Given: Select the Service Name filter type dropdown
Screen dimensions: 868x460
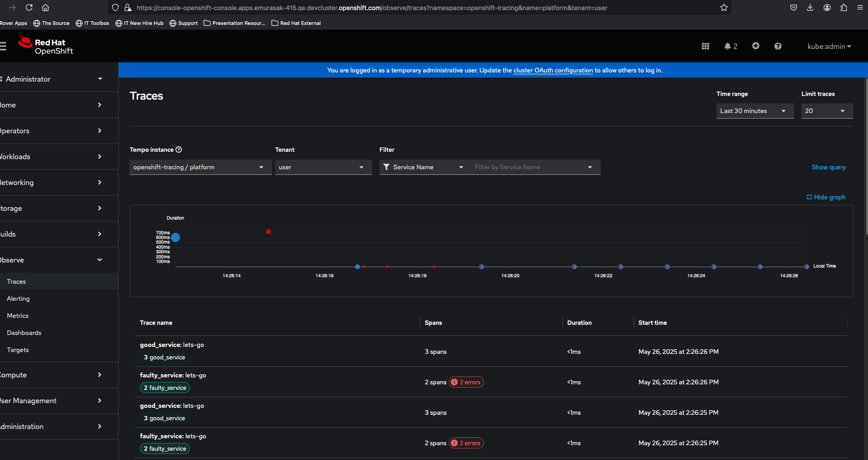Looking at the screenshot, I should (x=424, y=167).
